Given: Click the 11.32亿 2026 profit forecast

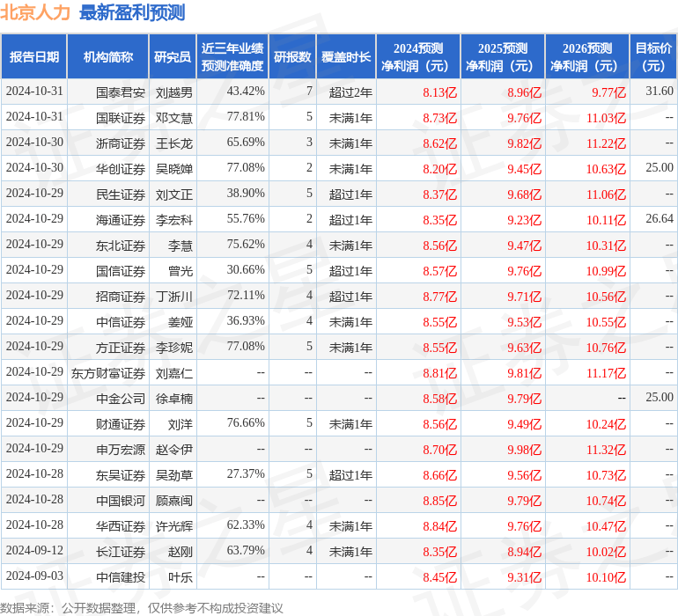Looking at the screenshot, I should click(x=606, y=450).
